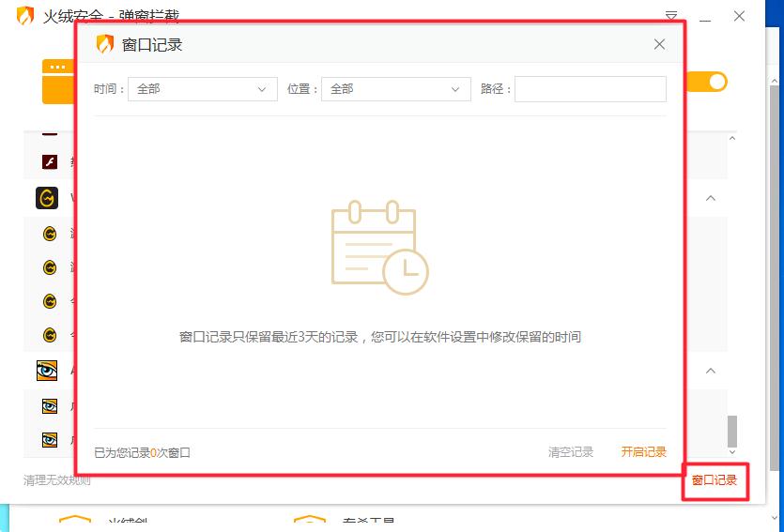Click 开启记录 to start recording
The image size is (784, 532).
point(643,452)
